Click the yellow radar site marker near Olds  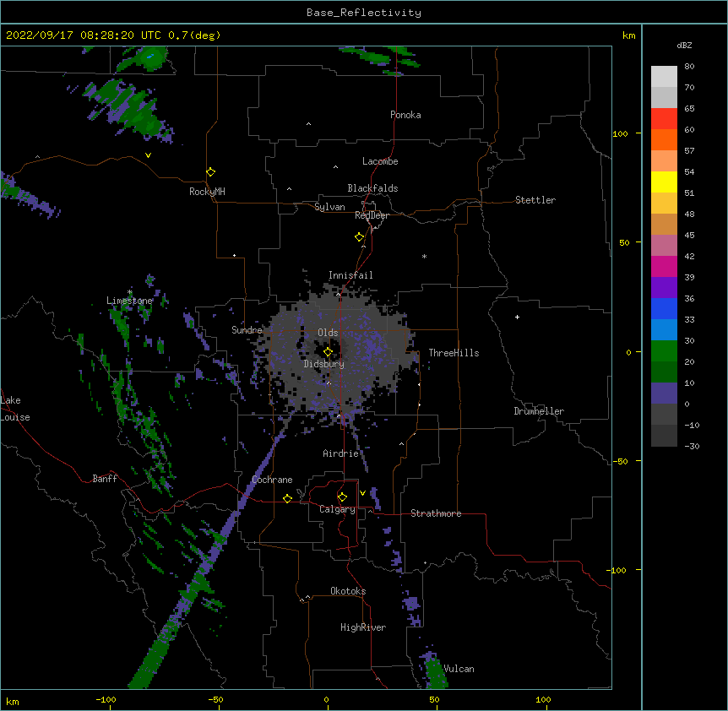point(328,352)
